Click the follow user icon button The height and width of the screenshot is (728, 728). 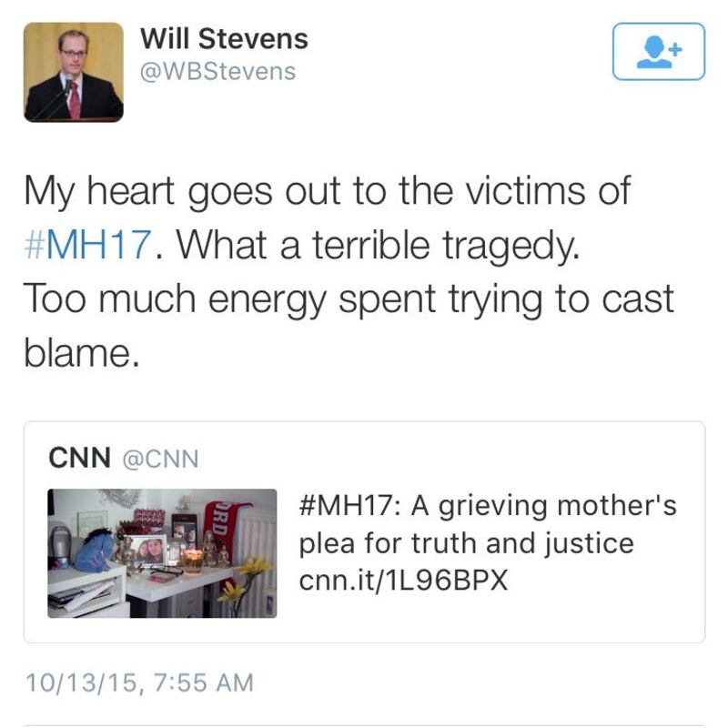pos(659,51)
